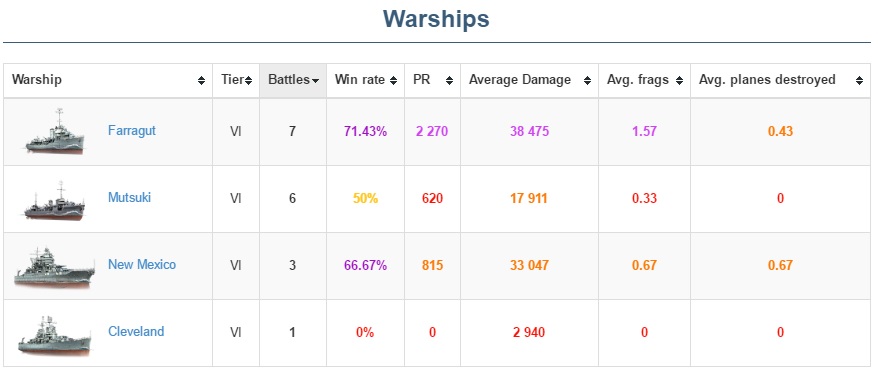Click the Average Damage column header
878x381 pixels.
(x=530, y=81)
